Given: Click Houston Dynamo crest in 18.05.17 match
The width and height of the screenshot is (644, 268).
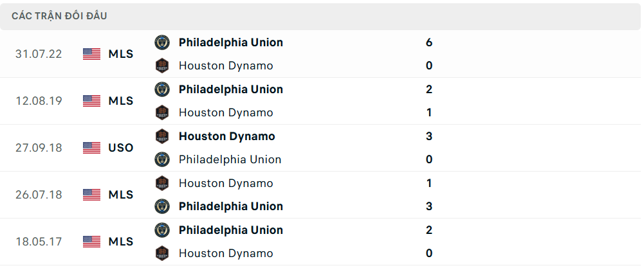Looking at the screenshot, I should [x=162, y=253].
